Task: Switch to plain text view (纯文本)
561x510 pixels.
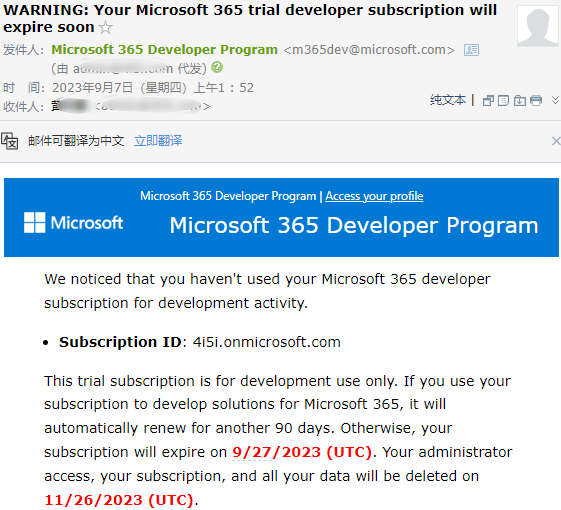Action: [448, 100]
